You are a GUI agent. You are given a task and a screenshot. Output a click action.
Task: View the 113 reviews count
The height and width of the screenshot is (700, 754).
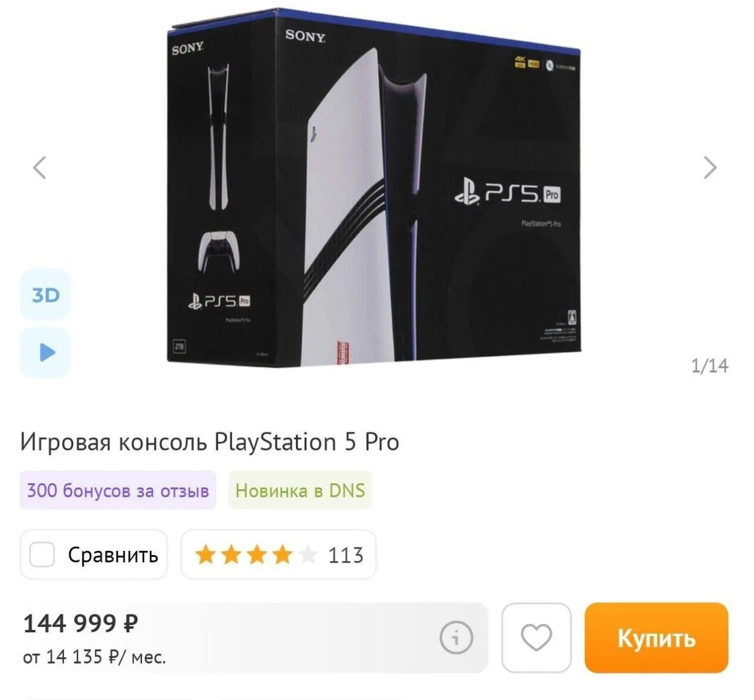pyautogui.click(x=346, y=555)
